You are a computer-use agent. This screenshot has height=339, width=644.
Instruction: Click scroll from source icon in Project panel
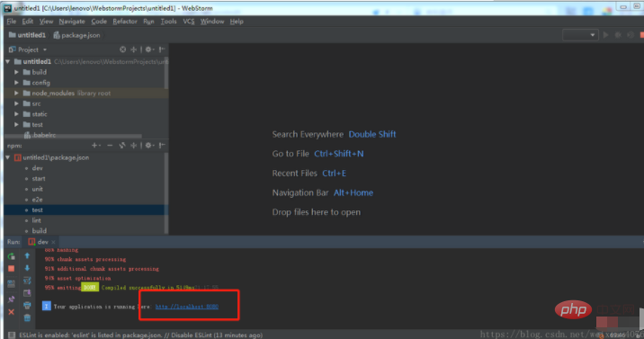point(122,49)
